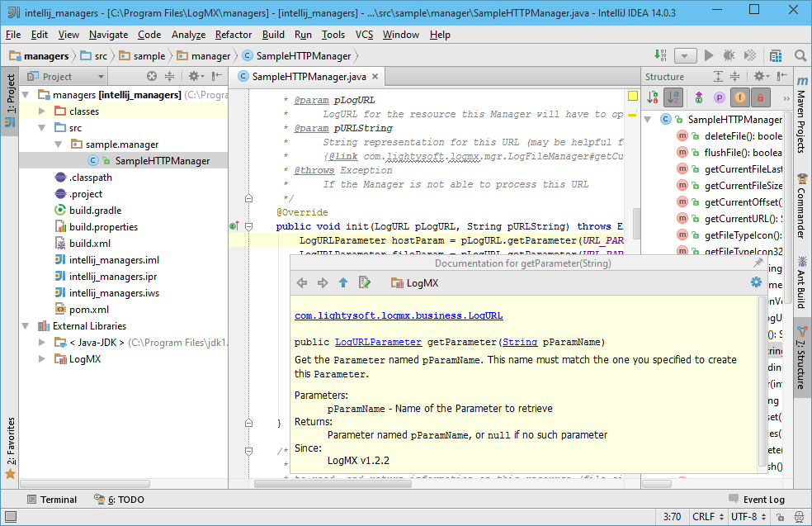
Task: Collapse the src folder
Action: [x=42, y=127]
